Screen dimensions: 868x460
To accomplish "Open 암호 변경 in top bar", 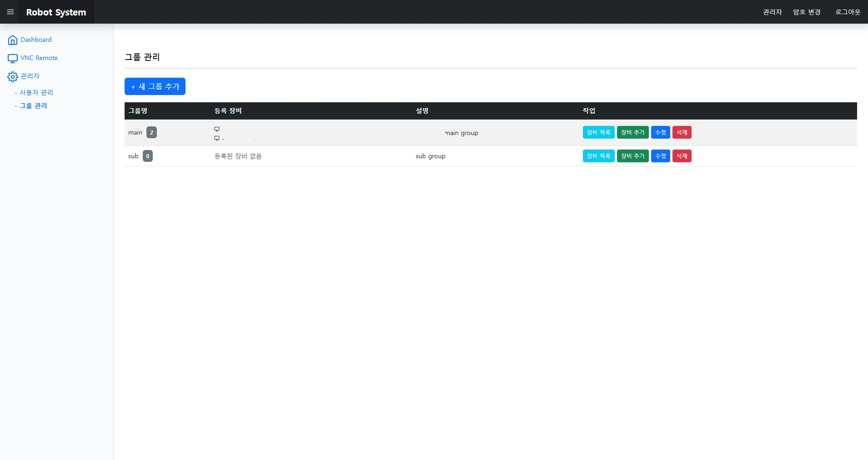I will [807, 12].
